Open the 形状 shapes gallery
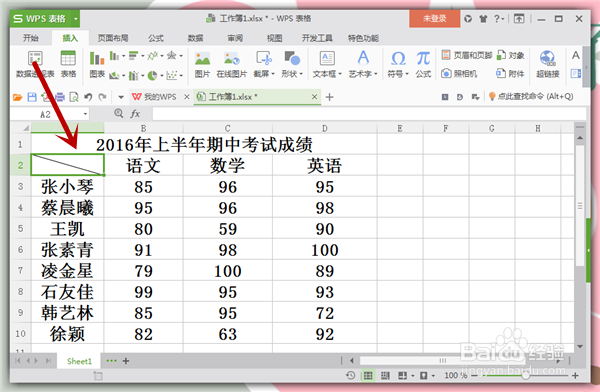Screen dimensions: 600x392 [292, 64]
